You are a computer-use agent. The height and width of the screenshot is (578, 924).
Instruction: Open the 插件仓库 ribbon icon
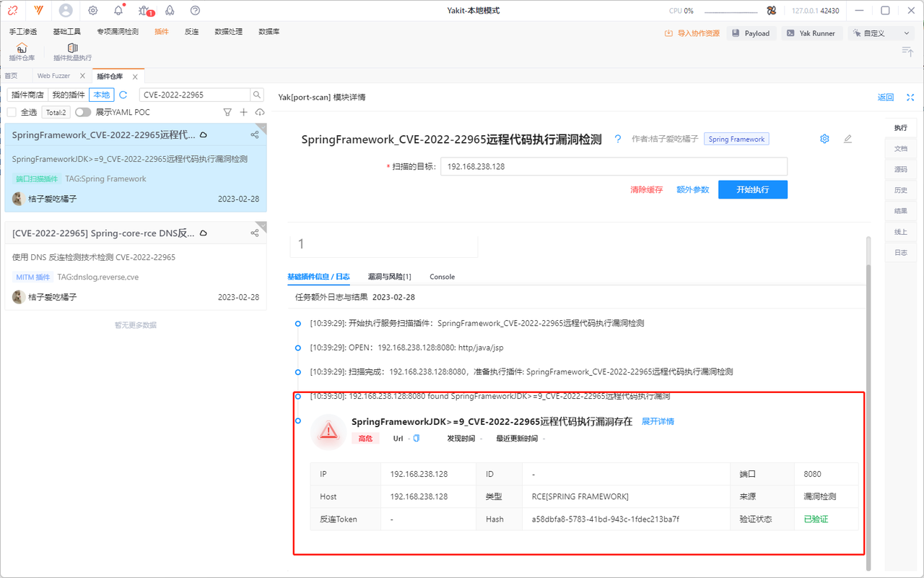coord(22,52)
